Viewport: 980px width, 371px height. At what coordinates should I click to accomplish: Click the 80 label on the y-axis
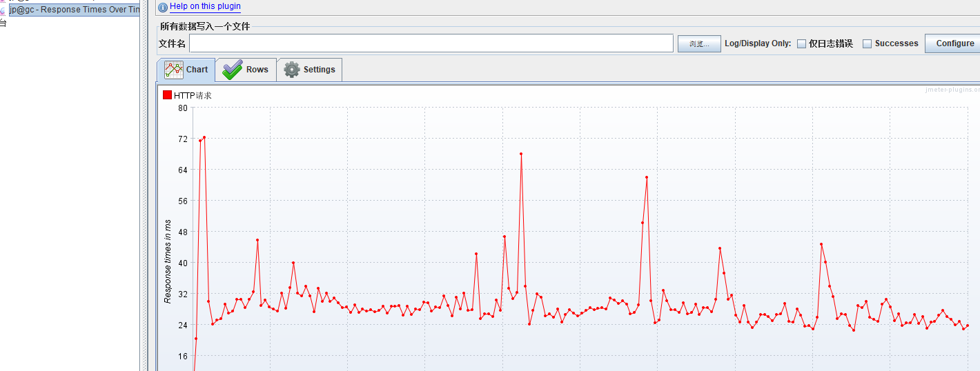tap(183, 108)
